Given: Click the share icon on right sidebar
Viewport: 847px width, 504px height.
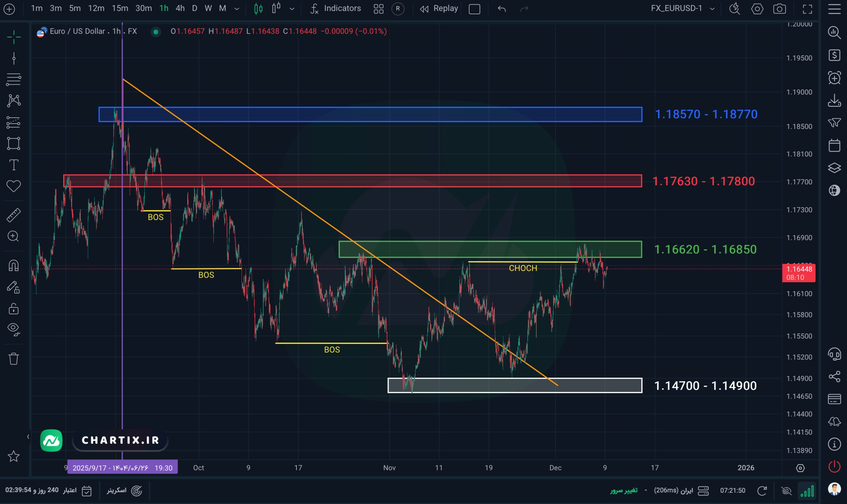Looking at the screenshot, I should coord(834,377).
